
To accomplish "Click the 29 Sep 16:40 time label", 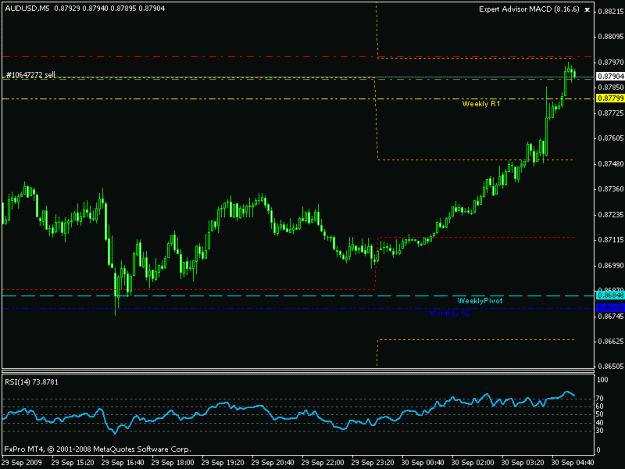I will [x=123, y=463].
